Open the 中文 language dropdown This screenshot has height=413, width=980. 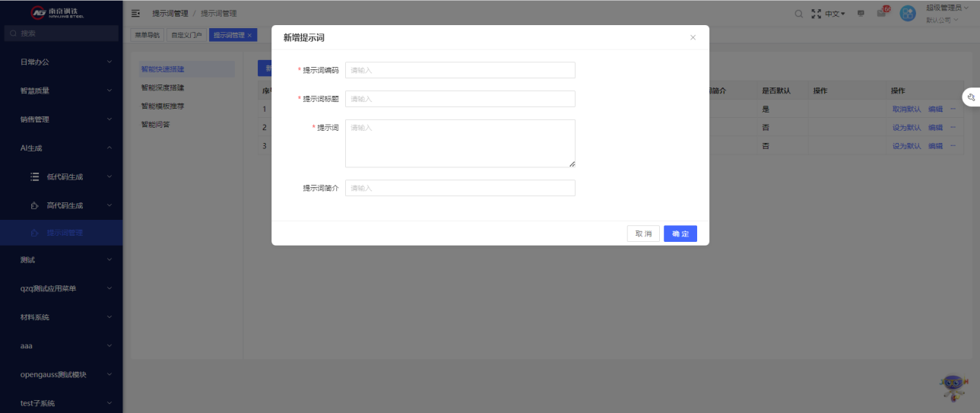[x=835, y=14]
